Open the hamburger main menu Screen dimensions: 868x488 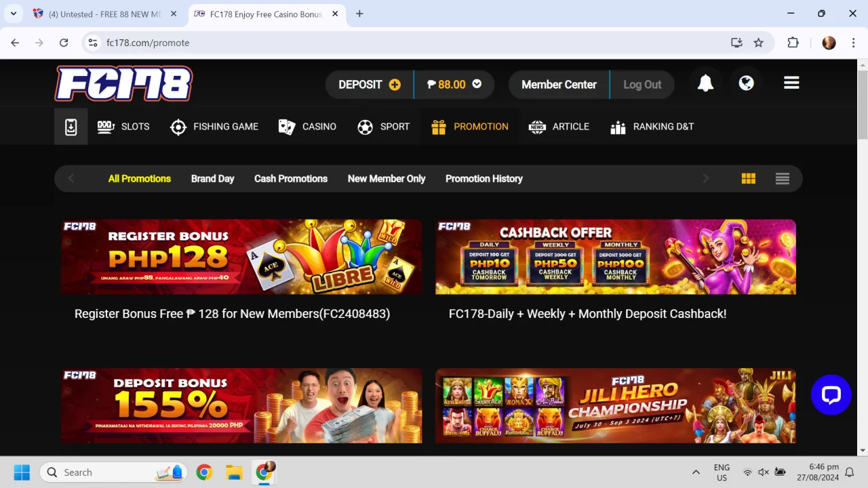pos(791,83)
